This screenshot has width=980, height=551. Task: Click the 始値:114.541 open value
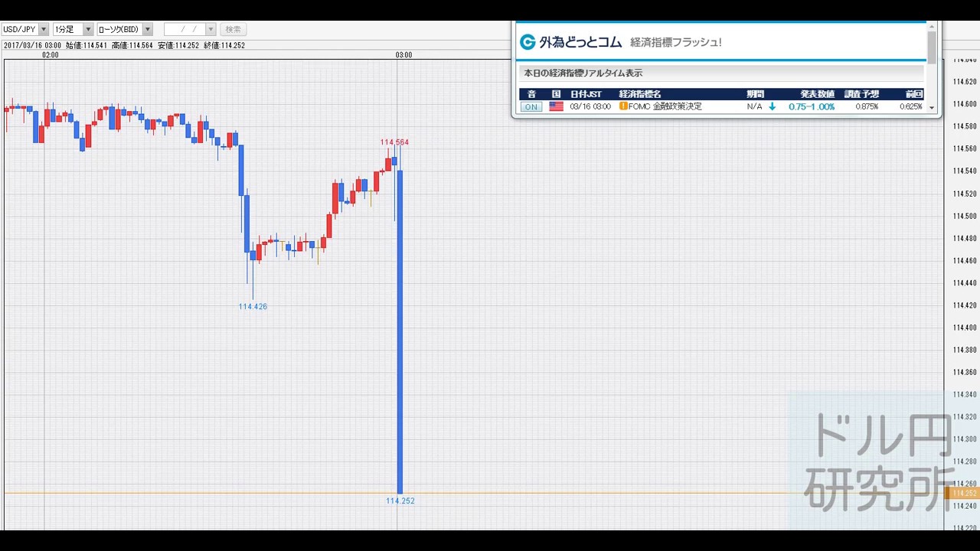click(86, 45)
